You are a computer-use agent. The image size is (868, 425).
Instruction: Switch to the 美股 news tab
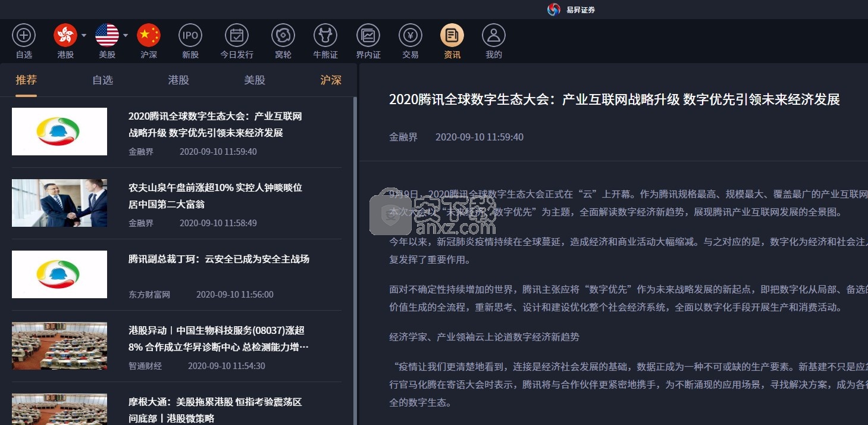255,80
